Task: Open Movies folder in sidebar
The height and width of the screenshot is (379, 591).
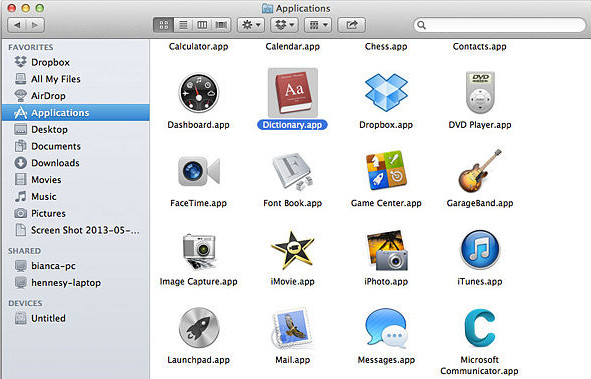Action: pos(75,180)
